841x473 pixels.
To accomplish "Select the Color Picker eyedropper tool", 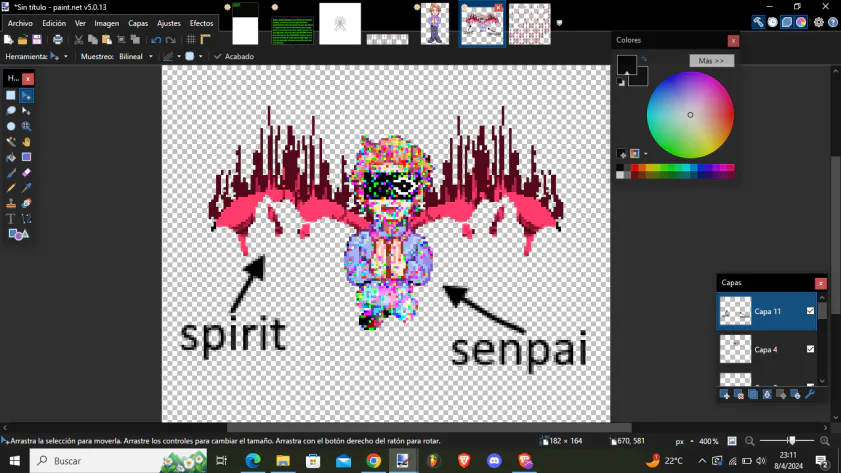I will tap(26, 188).
